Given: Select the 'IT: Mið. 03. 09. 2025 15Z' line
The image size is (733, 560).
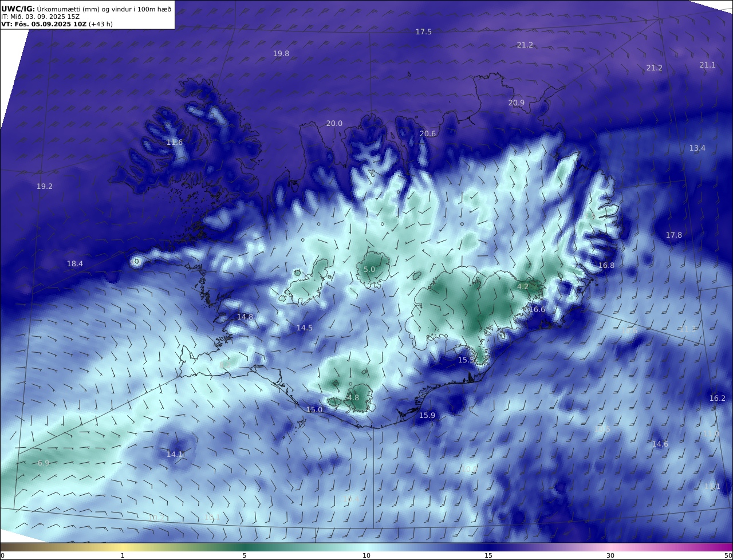Looking at the screenshot, I should click(x=40, y=17).
